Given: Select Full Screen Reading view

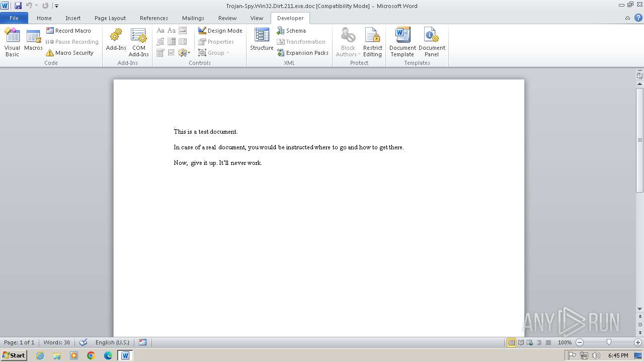Looking at the screenshot, I should click(521, 342).
